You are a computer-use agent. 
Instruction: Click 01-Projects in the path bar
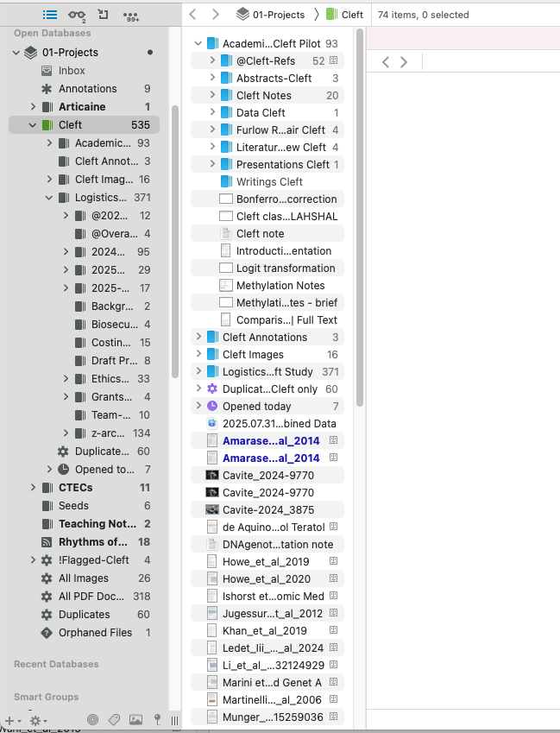pos(271,15)
